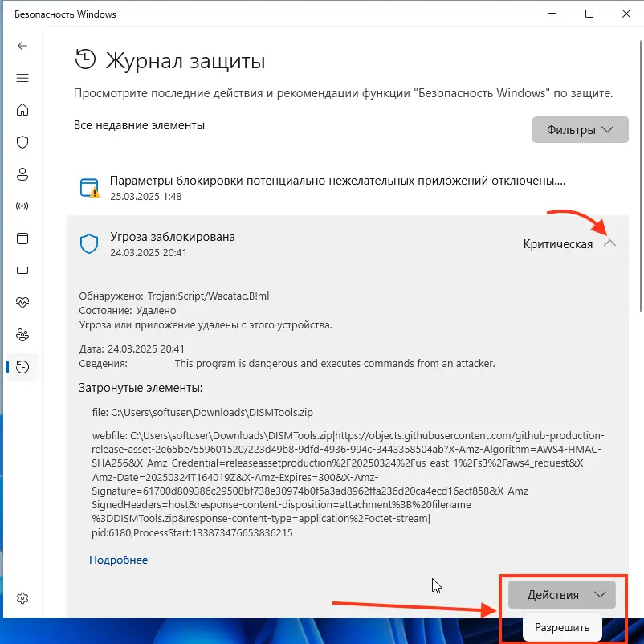Collapse the Критическая threat entry chevron
The image size is (644, 644).
(x=610, y=243)
